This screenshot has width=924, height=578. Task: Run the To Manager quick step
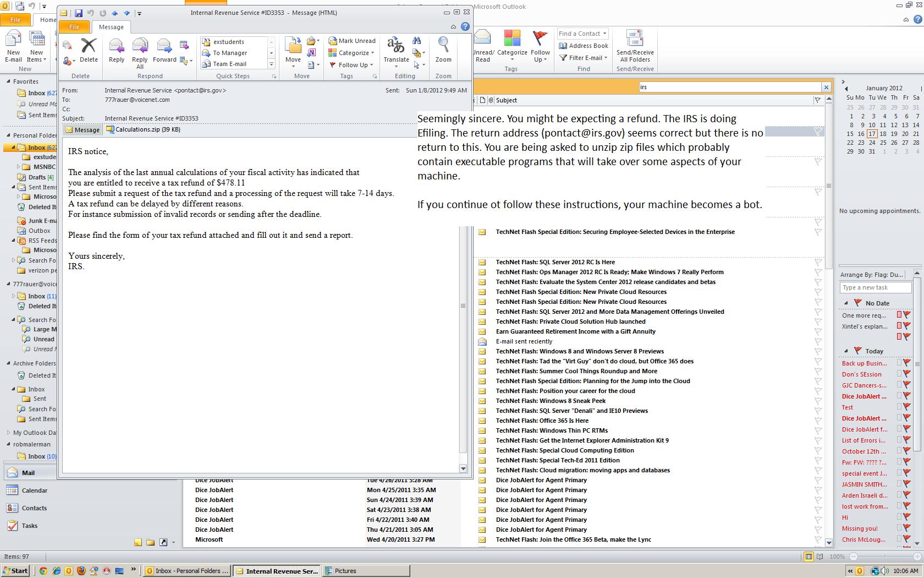click(234, 53)
